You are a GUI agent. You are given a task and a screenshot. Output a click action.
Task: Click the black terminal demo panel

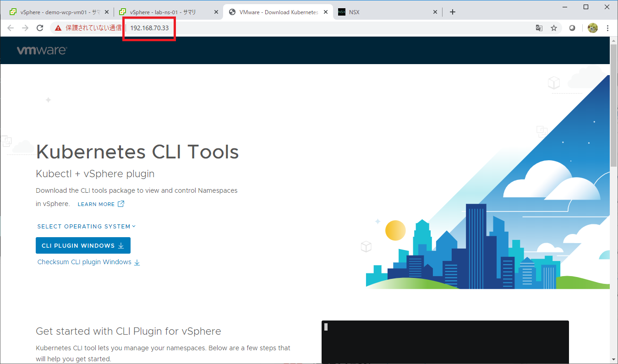point(445,342)
